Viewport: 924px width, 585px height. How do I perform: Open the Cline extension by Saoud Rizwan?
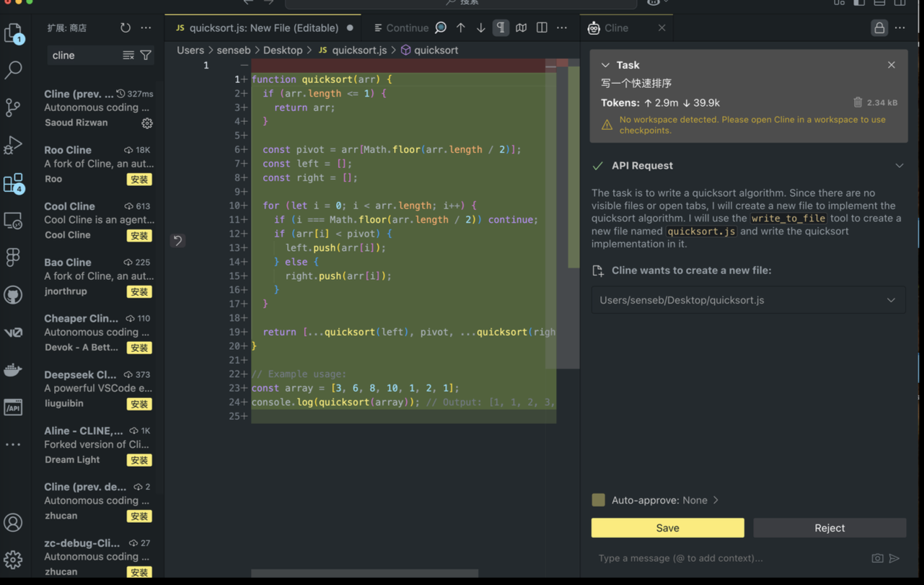click(x=98, y=108)
